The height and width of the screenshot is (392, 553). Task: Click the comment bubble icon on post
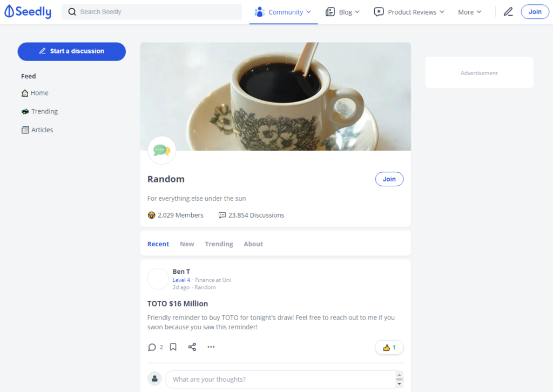click(152, 347)
